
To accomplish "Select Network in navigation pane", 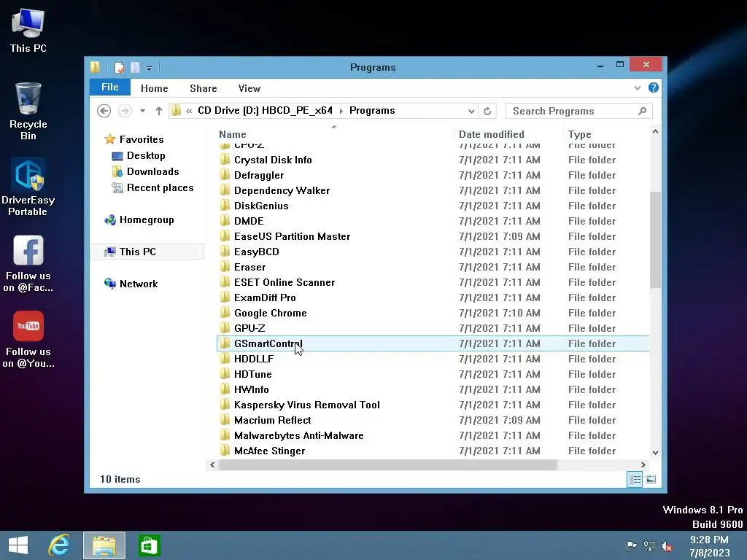I will click(138, 284).
